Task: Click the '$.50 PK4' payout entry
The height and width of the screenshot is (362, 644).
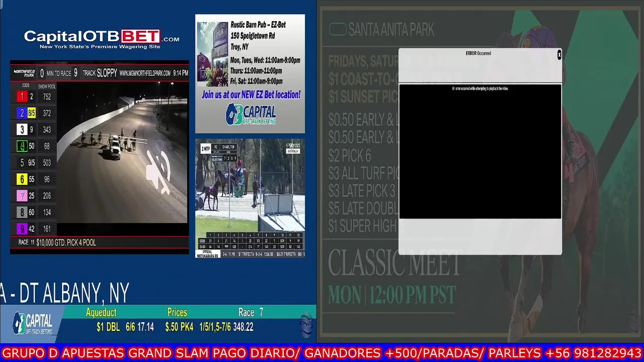Action: 179,327
